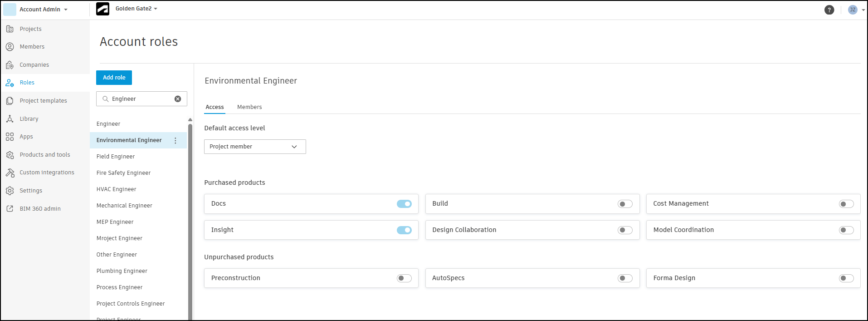This screenshot has height=321, width=868.
Task: Switch to the Members tab
Action: (x=249, y=107)
